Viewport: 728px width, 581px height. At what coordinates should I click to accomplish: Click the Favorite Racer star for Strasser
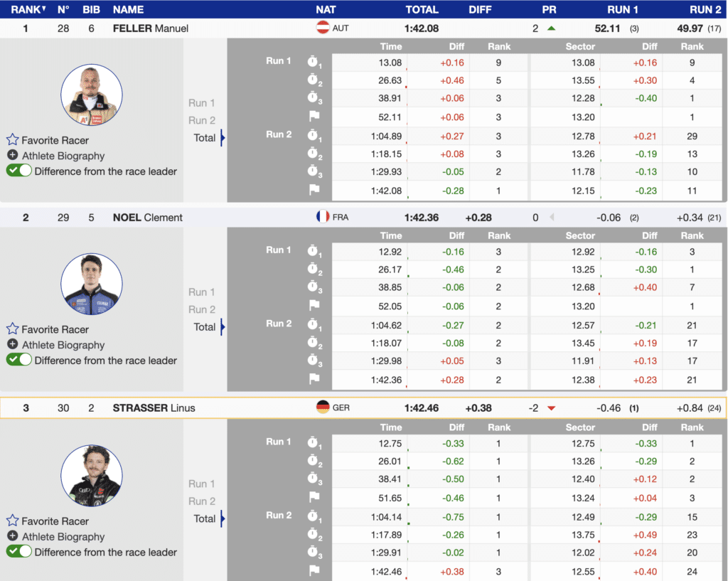(x=13, y=521)
